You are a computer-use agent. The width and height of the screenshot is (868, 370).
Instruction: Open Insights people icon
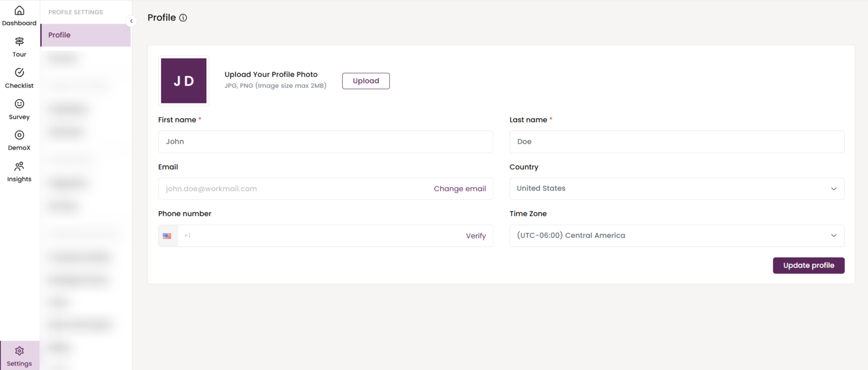click(x=19, y=166)
